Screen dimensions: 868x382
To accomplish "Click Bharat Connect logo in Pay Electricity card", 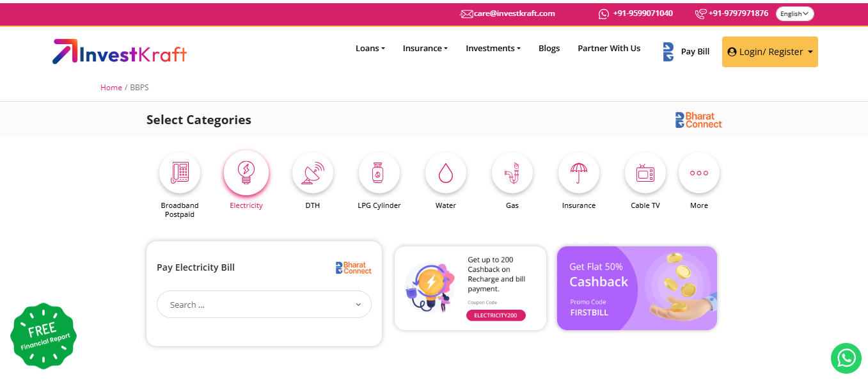I will point(354,267).
